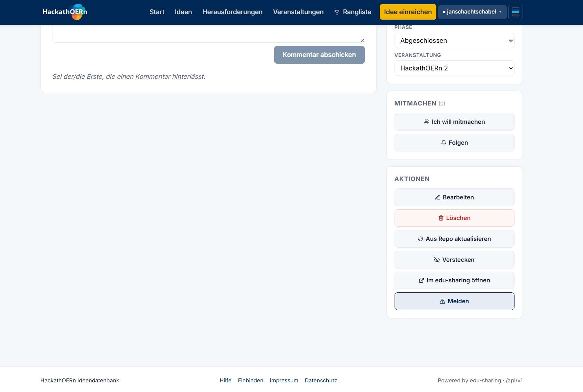Open the Ideen navigation item

pos(183,12)
